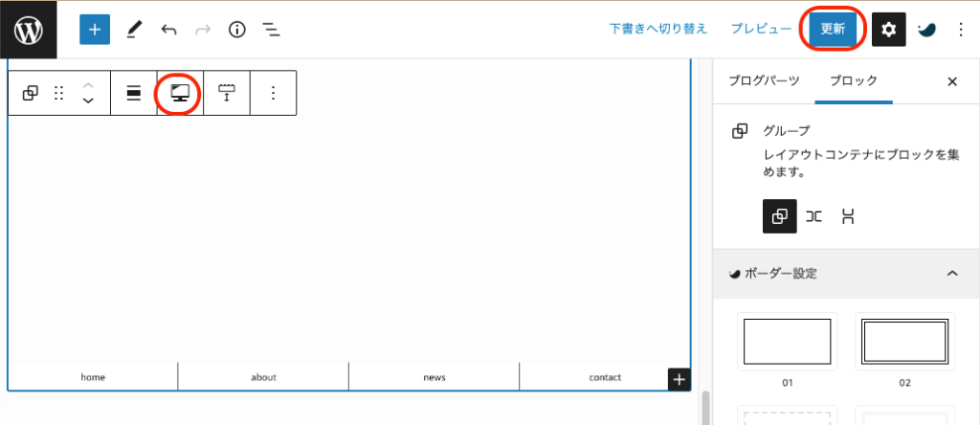The width and height of the screenshot is (980, 425).
Task: Open the SWELL theme icon panel
Action: [926, 30]
